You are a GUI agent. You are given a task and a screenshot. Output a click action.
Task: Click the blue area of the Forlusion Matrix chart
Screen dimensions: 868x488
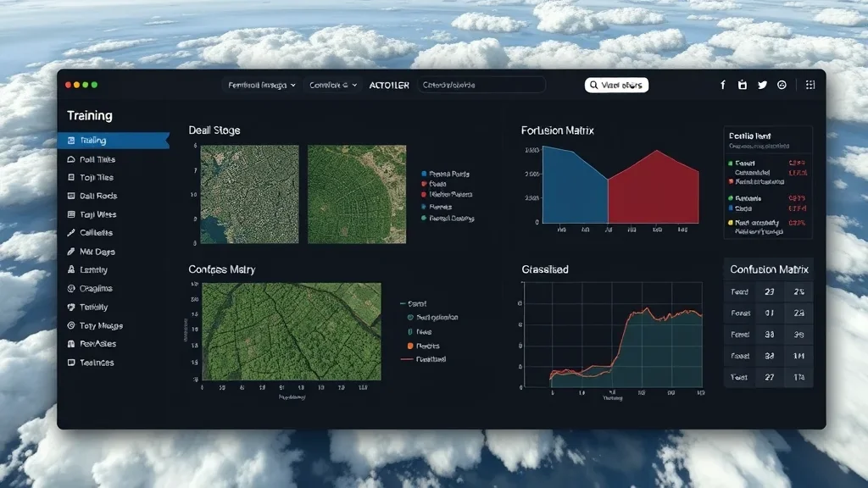575,191
